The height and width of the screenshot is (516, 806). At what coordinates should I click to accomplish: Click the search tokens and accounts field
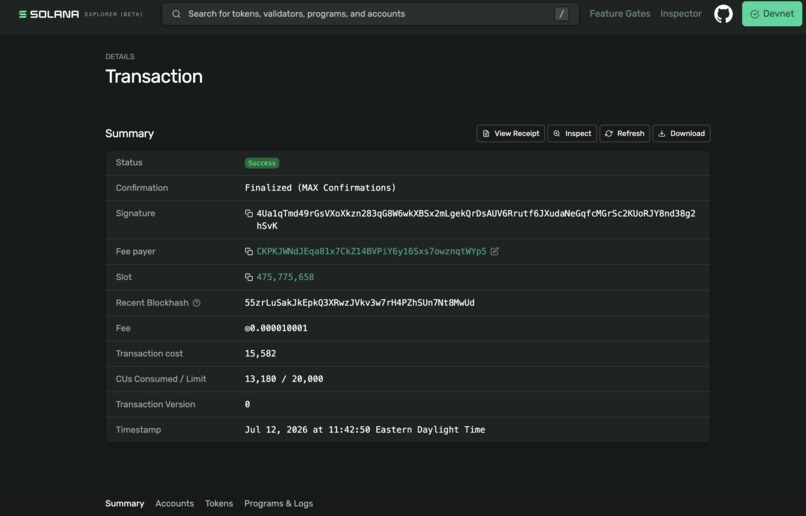370,14
